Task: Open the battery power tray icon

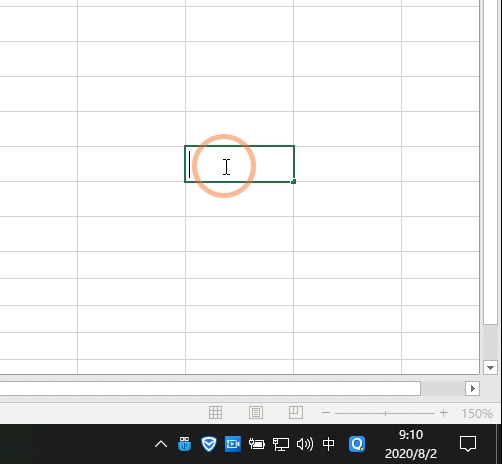Action: 257,444
